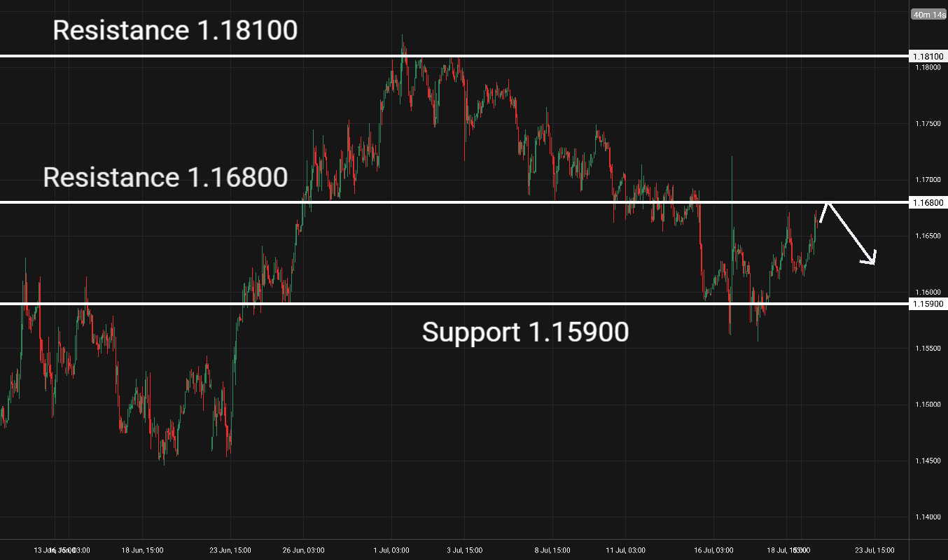Click the "26 Jun 03:00" time label

302,550
